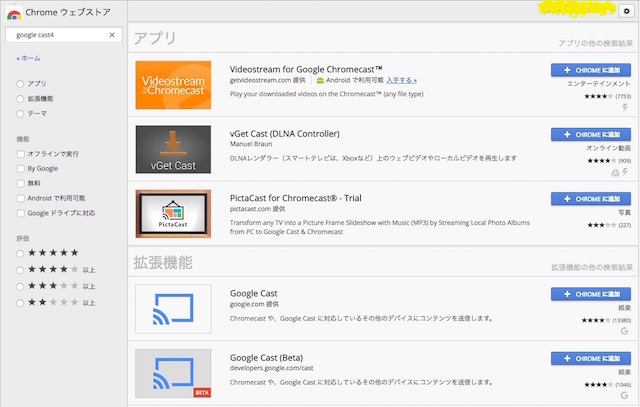Click 'google.com 提供' publisher text
640x407 pixels.
coord(254,305)
